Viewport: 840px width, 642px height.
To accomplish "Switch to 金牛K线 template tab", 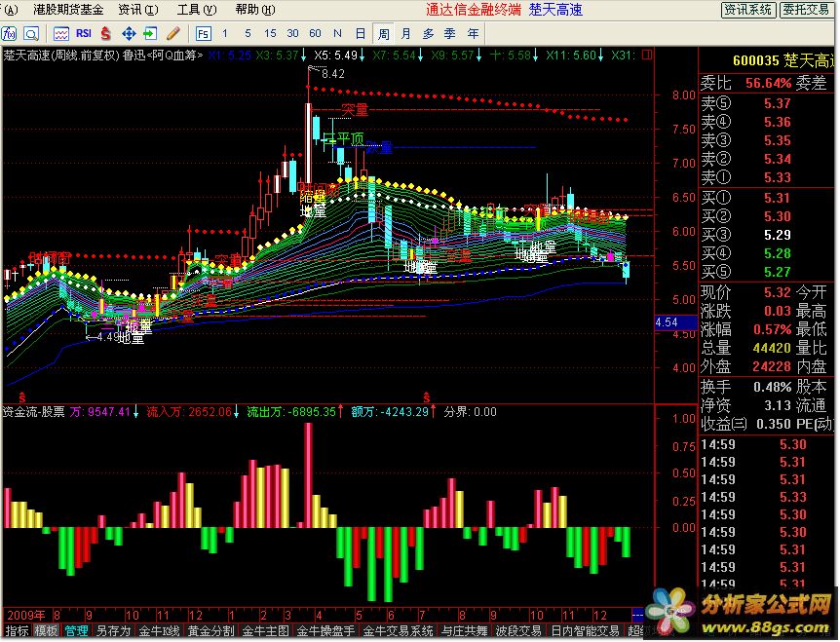I will pyautogui.click(x=159, y=630).
